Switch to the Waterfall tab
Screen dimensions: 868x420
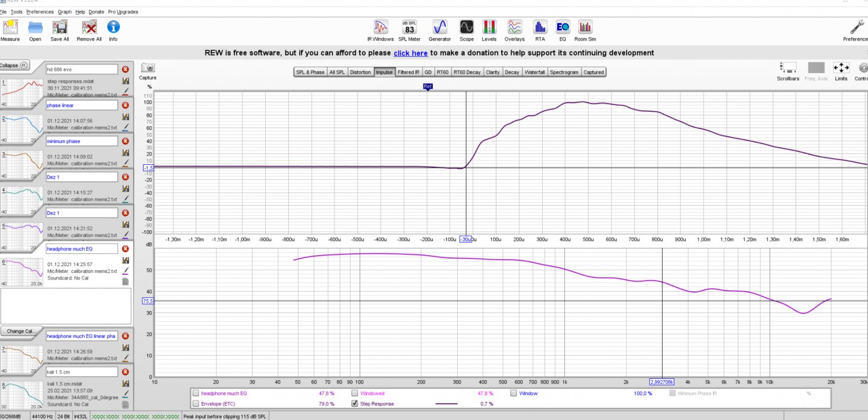535,72
